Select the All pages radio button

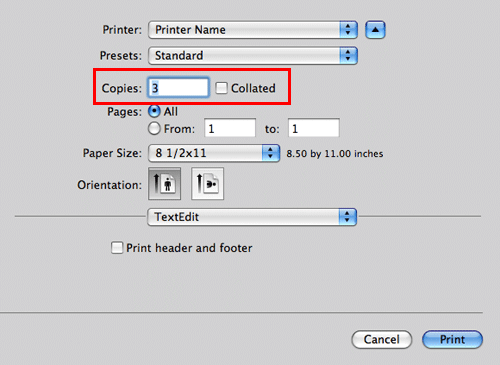pos(154,111)
